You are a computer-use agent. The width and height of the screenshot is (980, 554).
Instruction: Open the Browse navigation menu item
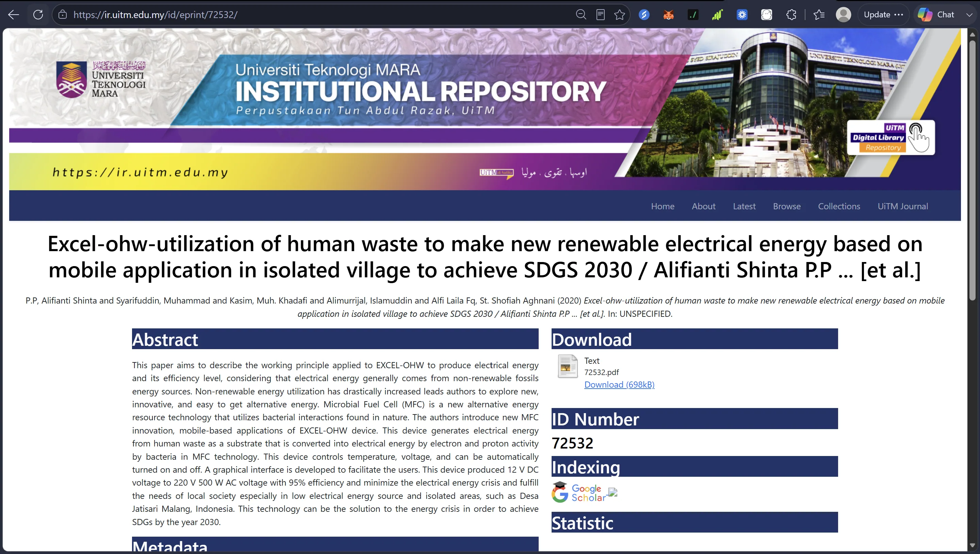click(786, 206)
